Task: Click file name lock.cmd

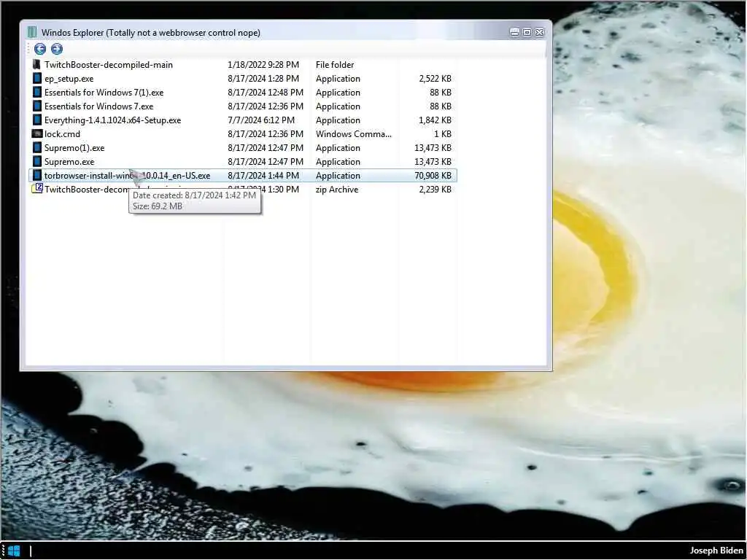Action: click(x=63, y=134)
